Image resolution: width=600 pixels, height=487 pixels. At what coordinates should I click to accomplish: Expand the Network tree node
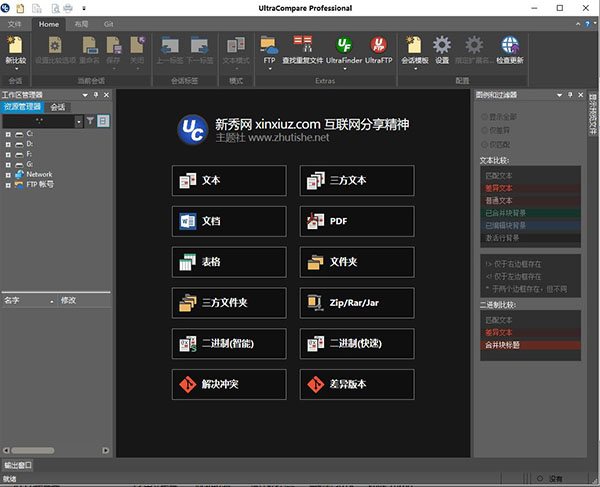click(8, 175)
